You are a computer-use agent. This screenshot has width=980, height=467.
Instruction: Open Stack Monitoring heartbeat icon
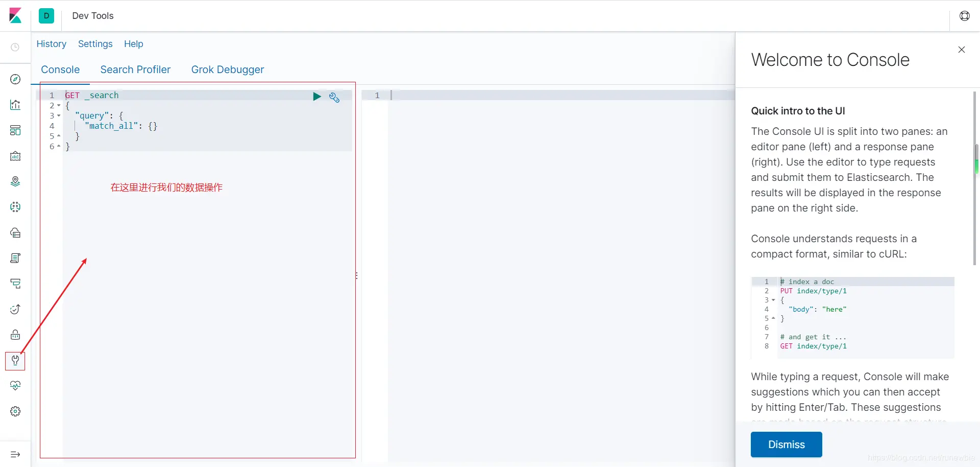tap(15, 386)
